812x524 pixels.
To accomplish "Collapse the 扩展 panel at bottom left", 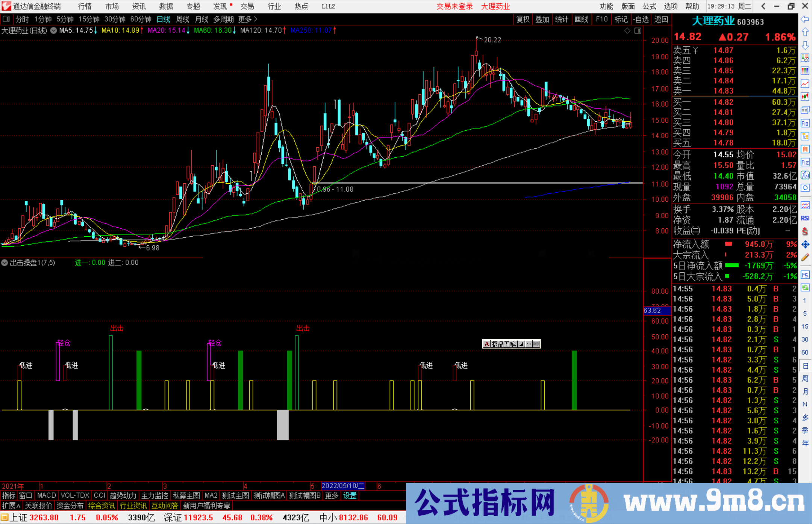I will coord(10,506).
